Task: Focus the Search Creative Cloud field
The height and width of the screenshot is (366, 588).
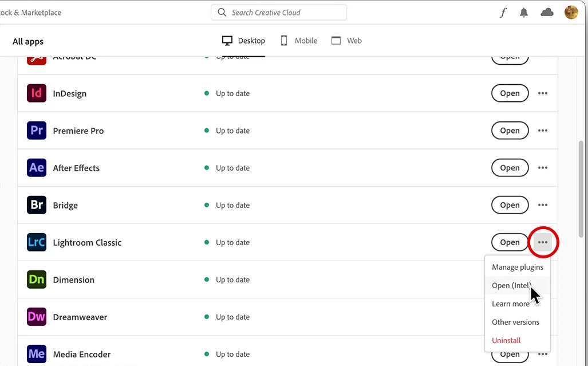Action: tap(279, 13)
